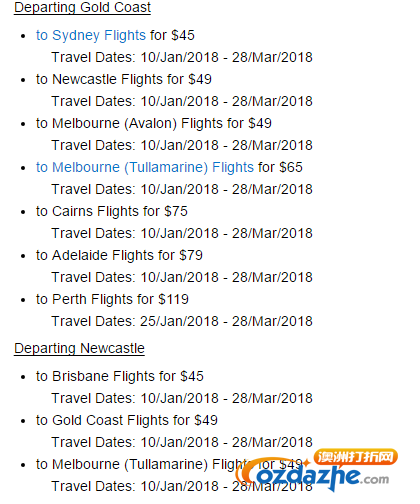
Task: Click travel dates under Adelaide Flights
Action: [x=182, y=277]
